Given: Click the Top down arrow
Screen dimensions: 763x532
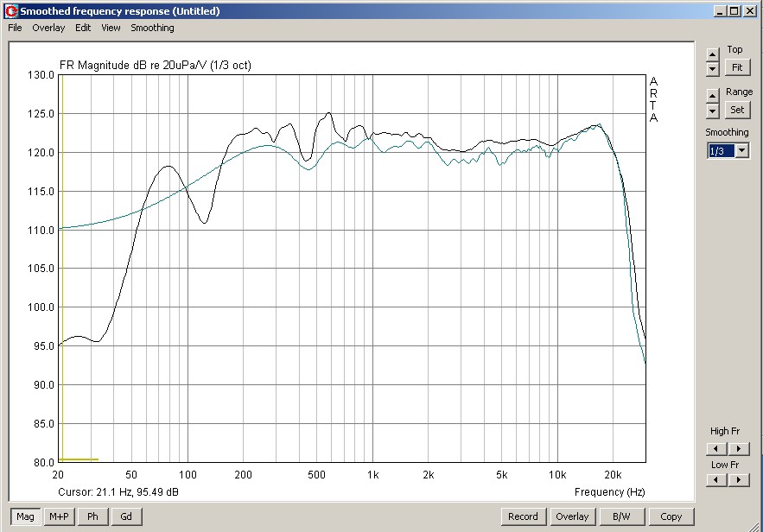Looking at the screenshot, I should point(712,69).
